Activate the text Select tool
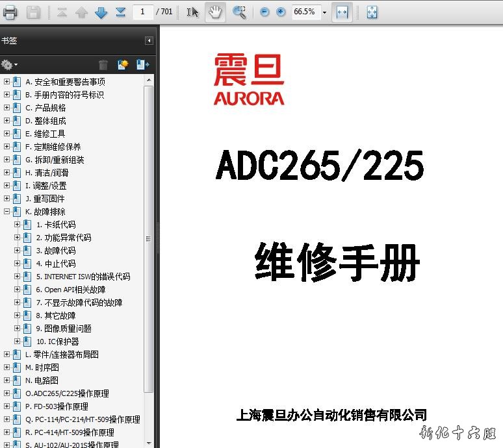The width and height of the screenshot is (503, 448). coord(193,12)
